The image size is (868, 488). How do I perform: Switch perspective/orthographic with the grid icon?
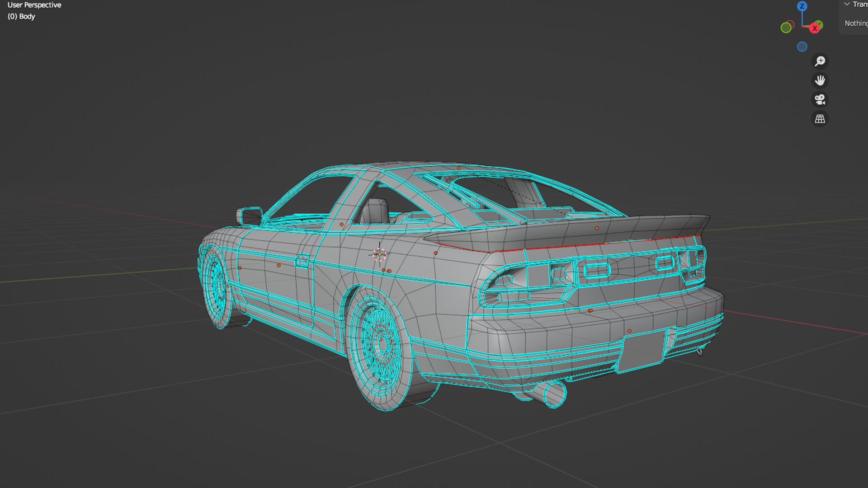click(x=820, y=119)
